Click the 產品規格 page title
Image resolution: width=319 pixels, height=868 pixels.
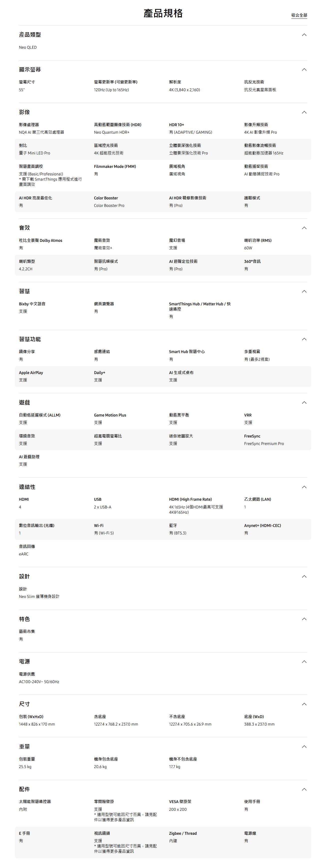[x=163, y=13]
